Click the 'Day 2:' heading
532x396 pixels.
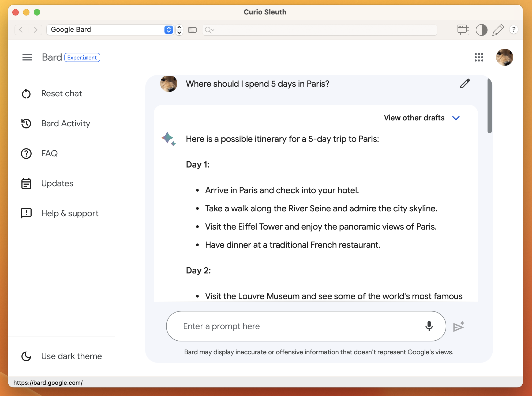pos(198,271)
